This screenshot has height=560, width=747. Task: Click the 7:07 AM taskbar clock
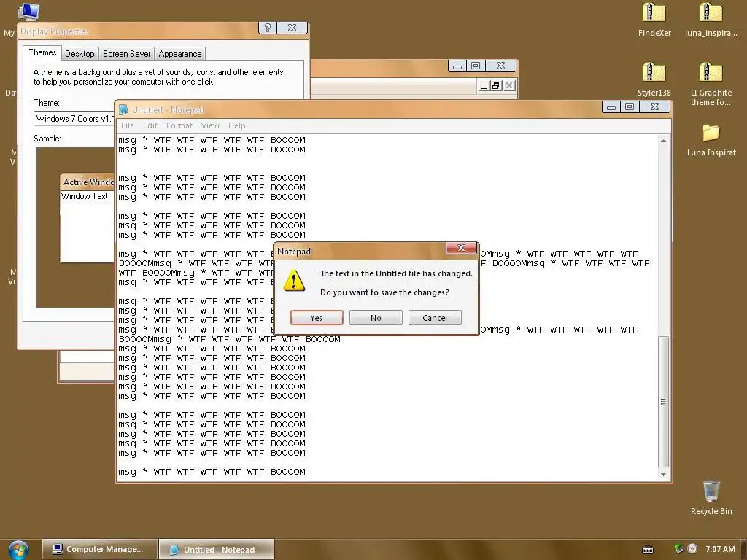[x=720, y=549]
